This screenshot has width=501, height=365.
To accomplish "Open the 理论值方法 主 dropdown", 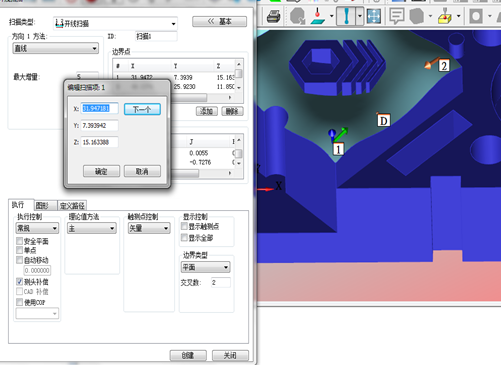I will pos(92,228).
